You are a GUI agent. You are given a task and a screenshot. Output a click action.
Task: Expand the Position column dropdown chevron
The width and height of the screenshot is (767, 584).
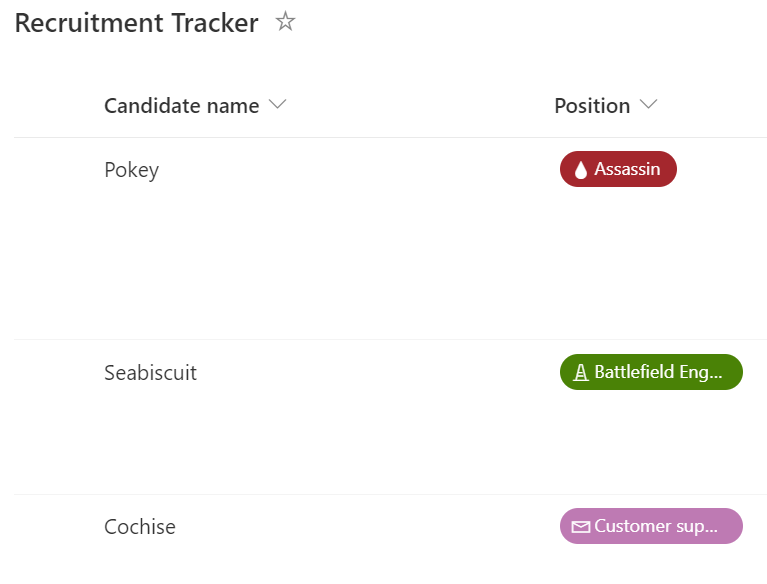[648, 105]
